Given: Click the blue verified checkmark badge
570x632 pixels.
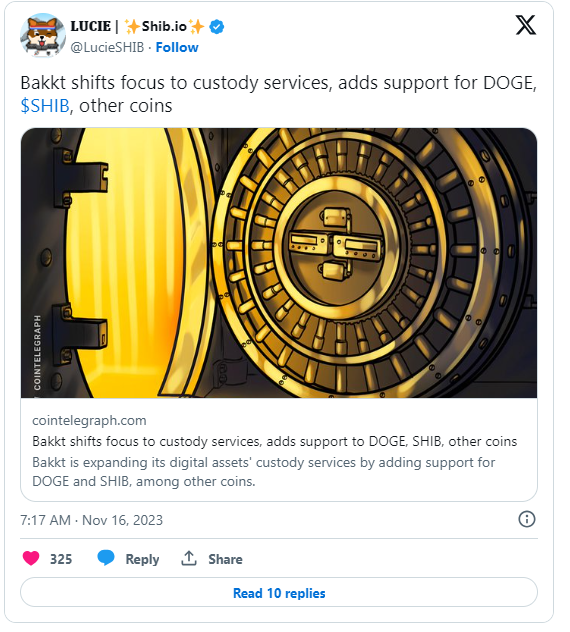Looking at the screenshot, I should [217, 27].
